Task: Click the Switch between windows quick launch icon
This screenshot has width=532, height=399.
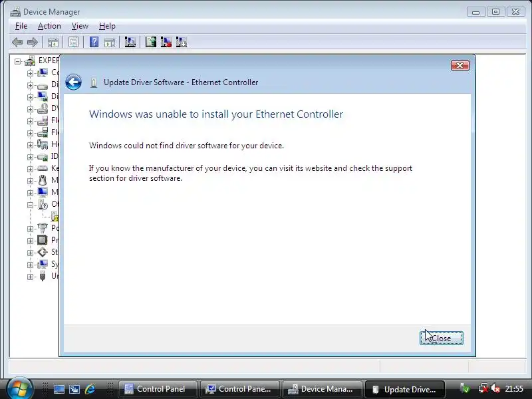Action: [x=74, y=389]
